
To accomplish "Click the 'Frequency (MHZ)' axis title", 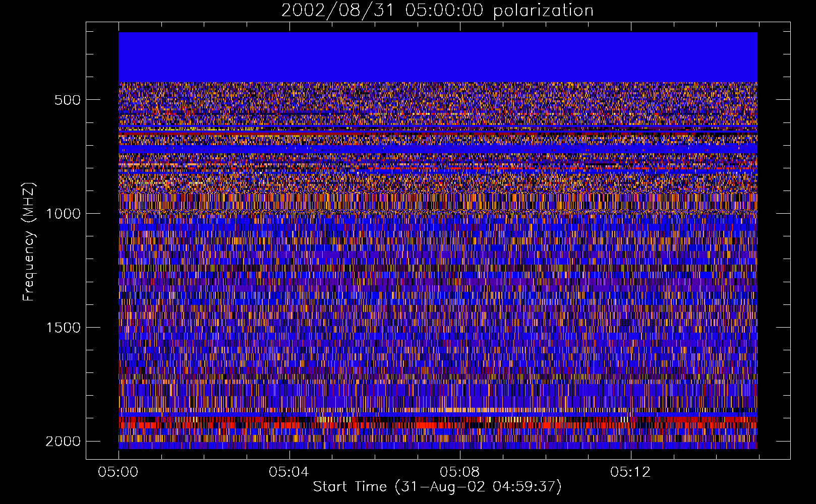I will point(29,242).
